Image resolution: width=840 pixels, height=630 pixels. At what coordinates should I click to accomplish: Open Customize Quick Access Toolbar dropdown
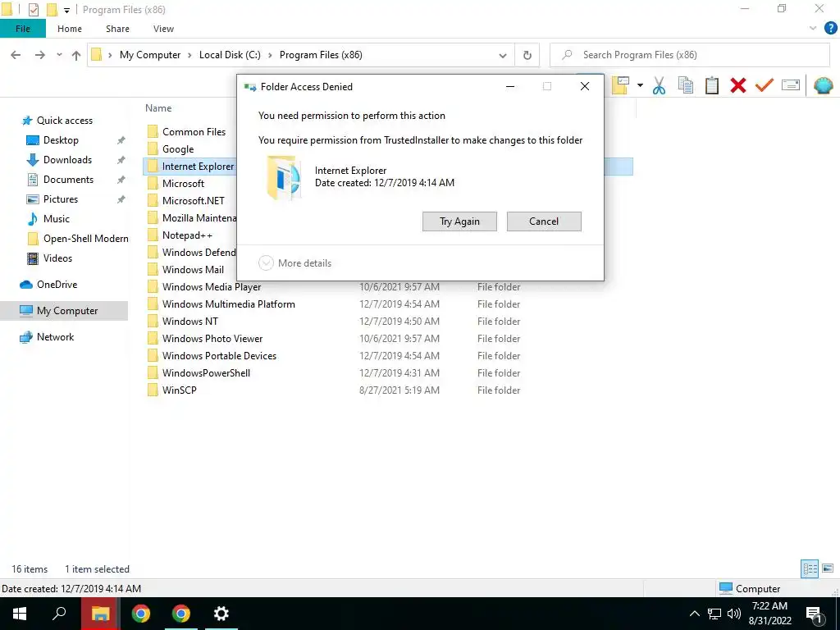point(66,10)
